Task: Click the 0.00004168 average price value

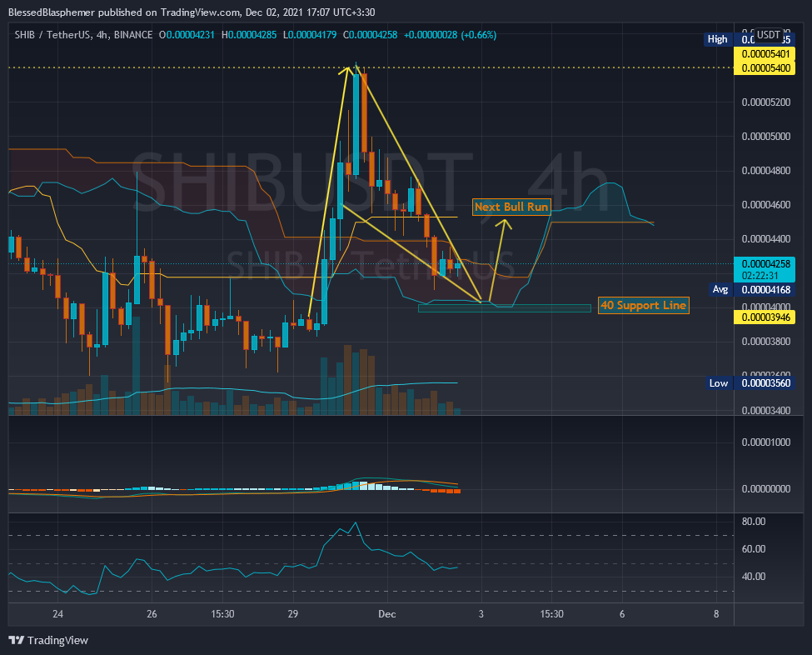Action: (765, 290)
